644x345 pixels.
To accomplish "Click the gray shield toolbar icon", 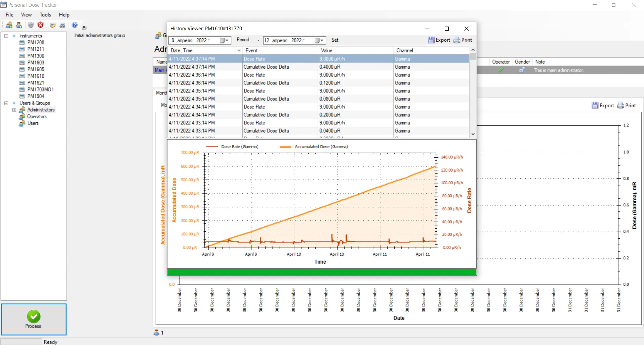I will [x=31, y=25].
